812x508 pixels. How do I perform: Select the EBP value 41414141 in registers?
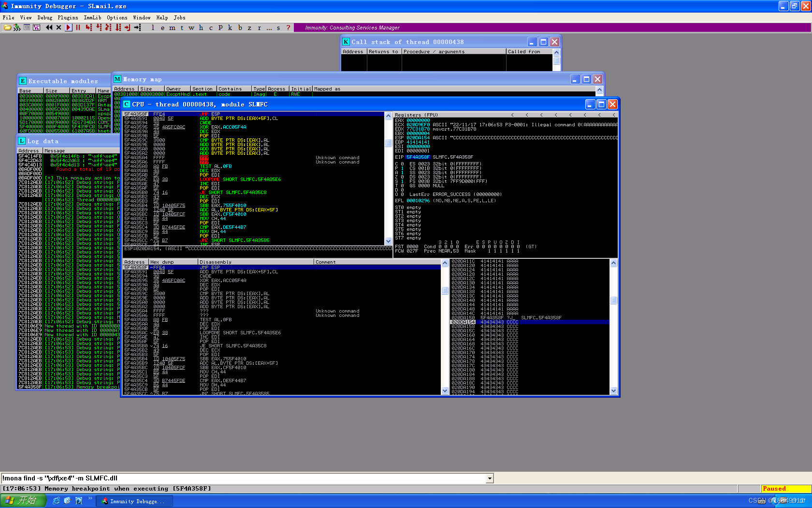(418, 142)
